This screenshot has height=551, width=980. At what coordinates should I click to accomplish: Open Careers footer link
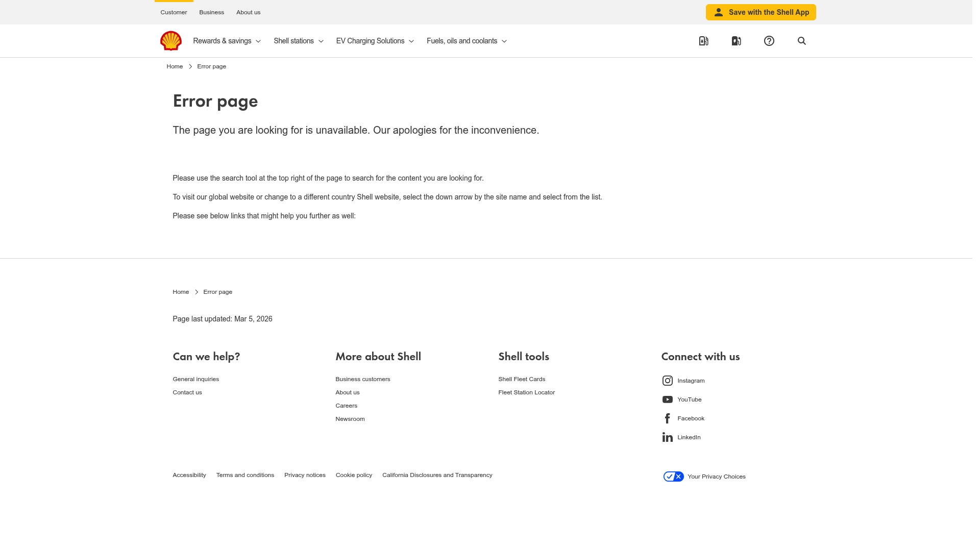(346, 406)
